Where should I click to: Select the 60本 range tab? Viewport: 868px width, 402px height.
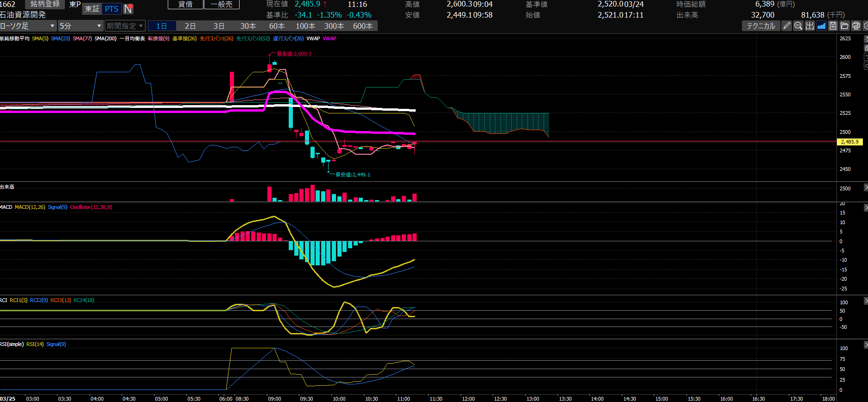click(277, 26)
